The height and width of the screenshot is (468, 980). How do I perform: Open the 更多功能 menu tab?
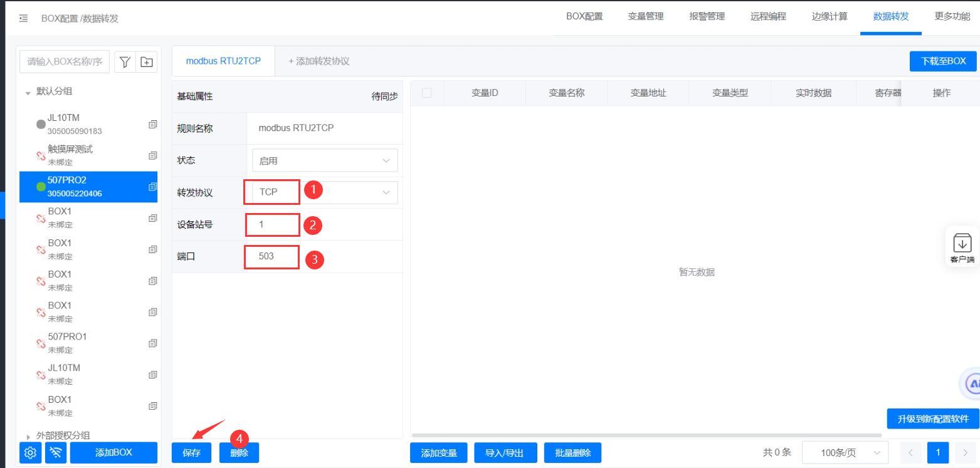tap(952, 17)
